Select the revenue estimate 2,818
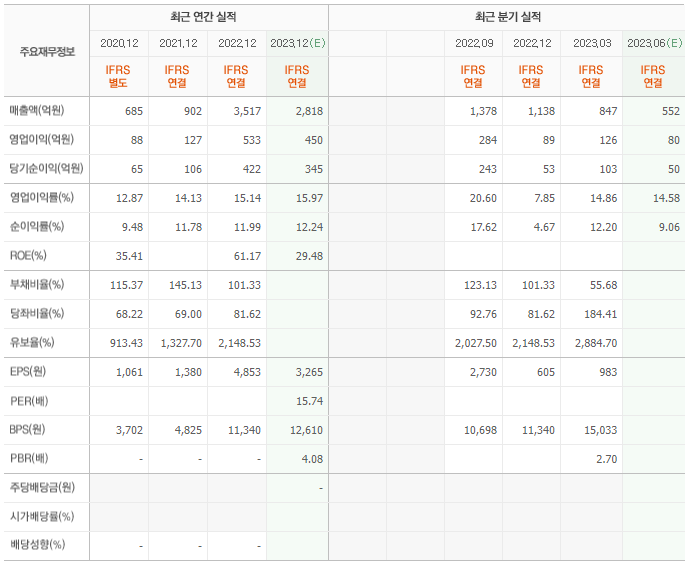 pyautogui.click(x=309, y=111)
